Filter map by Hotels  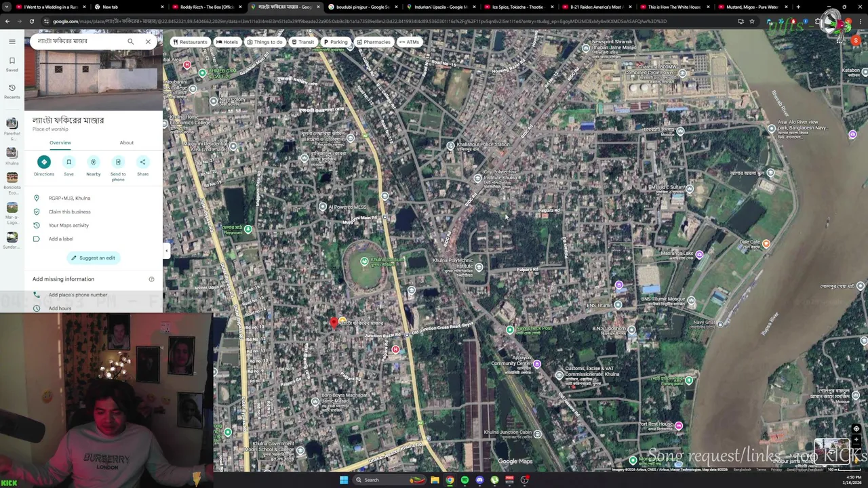(x=226, y=42)
